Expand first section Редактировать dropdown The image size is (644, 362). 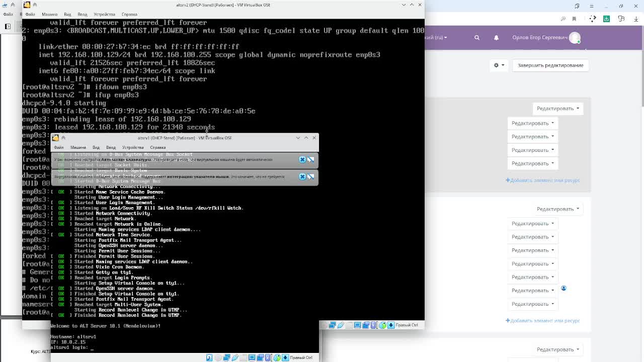[x=557, y=109]
